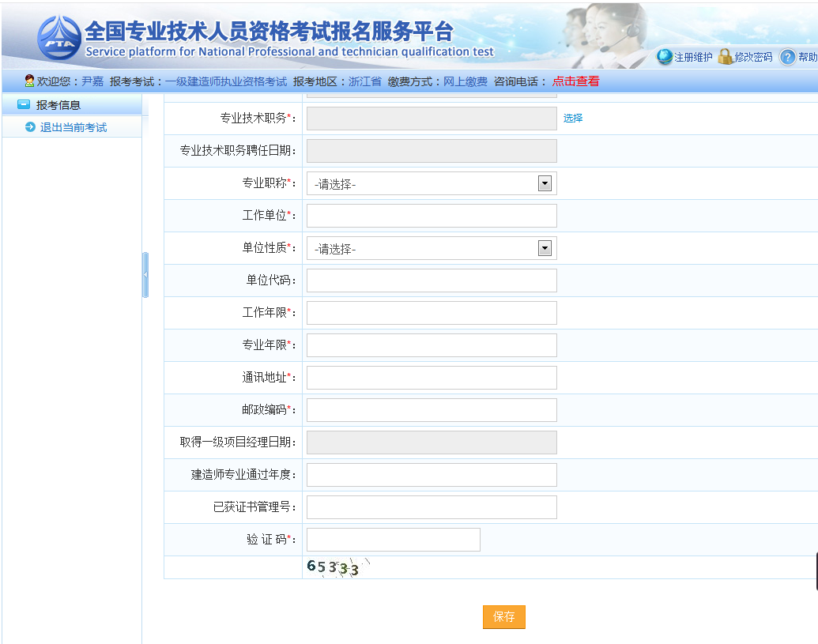This screenshot has width=818, height=644.
Task: Click the user avatar icon near 欢迎您
Action: tap(30, 81)
